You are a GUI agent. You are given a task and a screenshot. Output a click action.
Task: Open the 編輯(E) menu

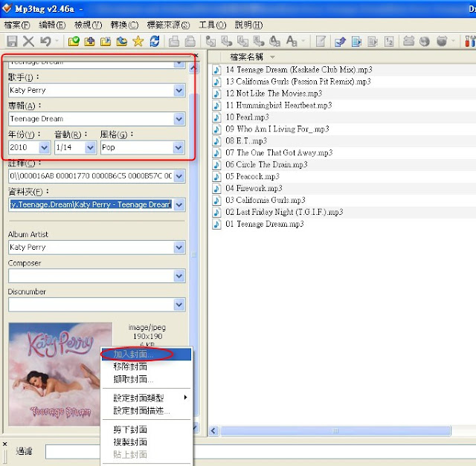tap(52, 25)
